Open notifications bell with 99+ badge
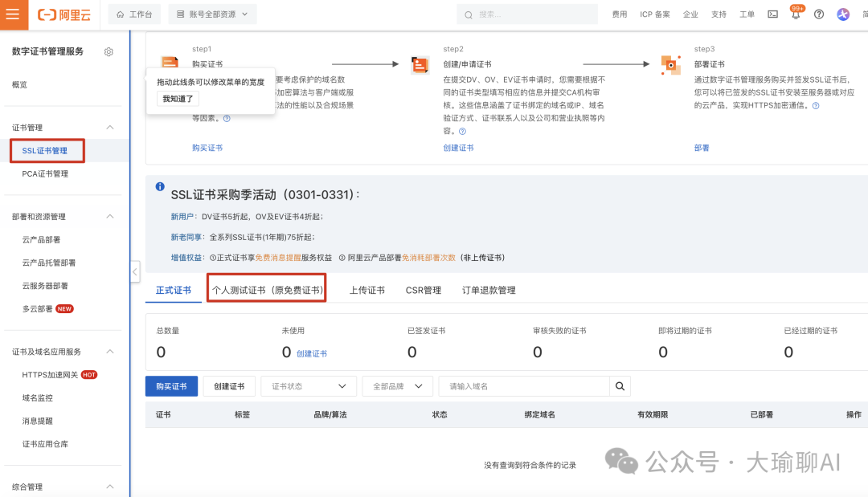The image size is (868, 497). [x=796, y=14]
